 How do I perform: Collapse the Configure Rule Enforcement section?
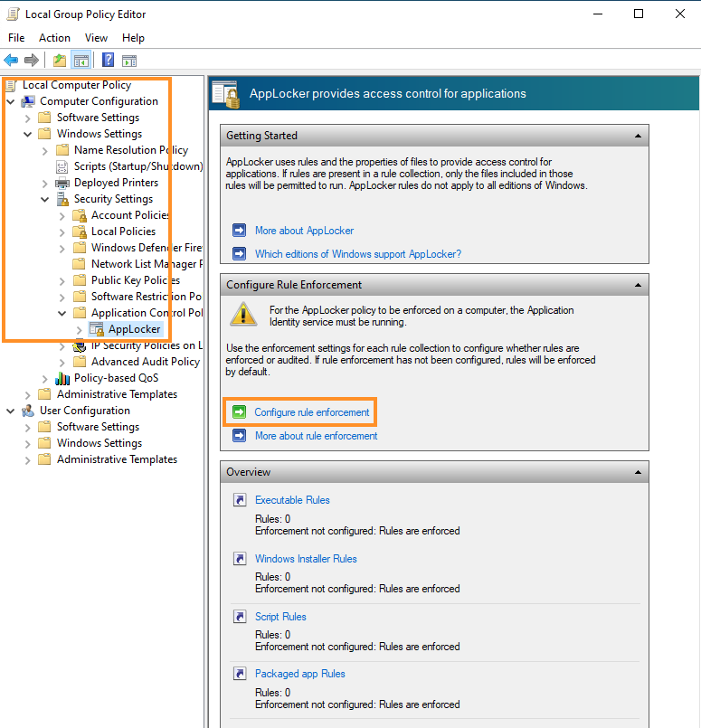point(638,285)
